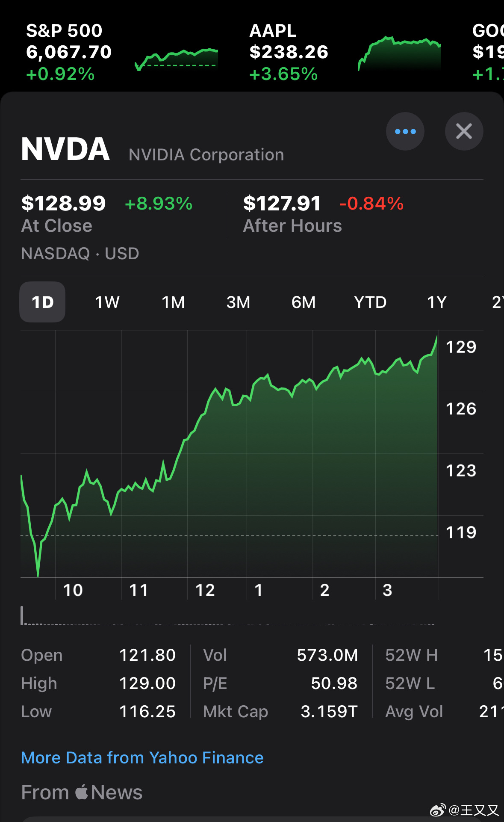Tap the AAPL mini sparkline chart

pyautogui.click(x=399, y=53)
